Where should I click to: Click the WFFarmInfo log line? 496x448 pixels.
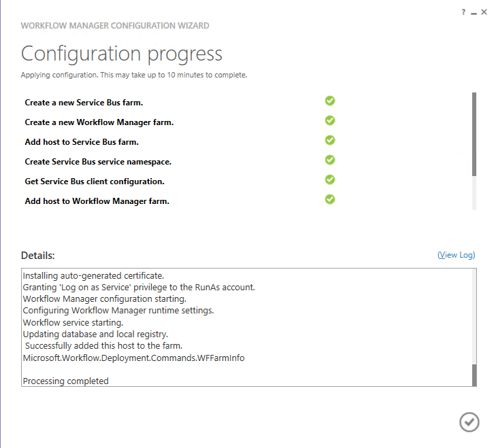click(133, 358)
